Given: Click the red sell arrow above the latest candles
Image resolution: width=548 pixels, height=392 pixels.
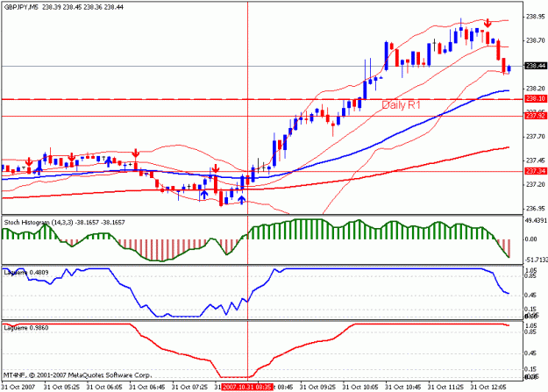Looking at the screenshot, I should (488, 23).
